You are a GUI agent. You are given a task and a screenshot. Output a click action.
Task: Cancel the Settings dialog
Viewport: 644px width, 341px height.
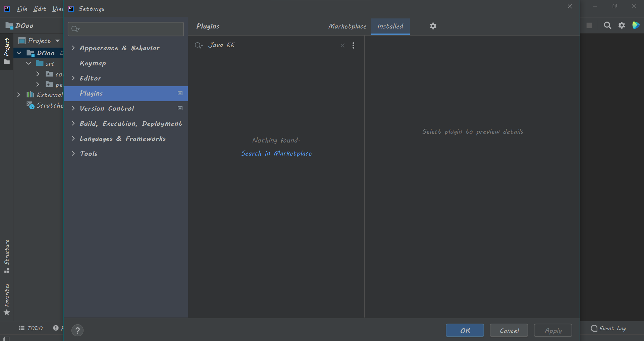[509, 331]
